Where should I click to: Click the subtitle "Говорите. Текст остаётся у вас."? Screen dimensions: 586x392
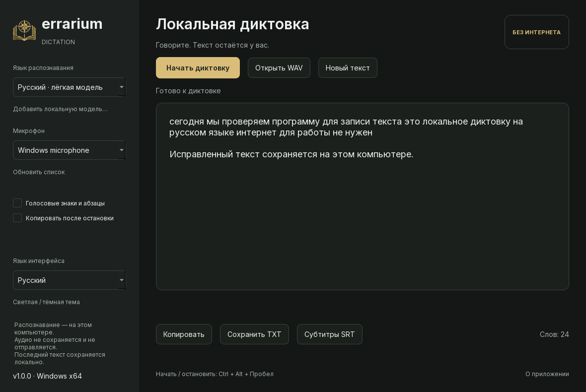coord(212,45)
